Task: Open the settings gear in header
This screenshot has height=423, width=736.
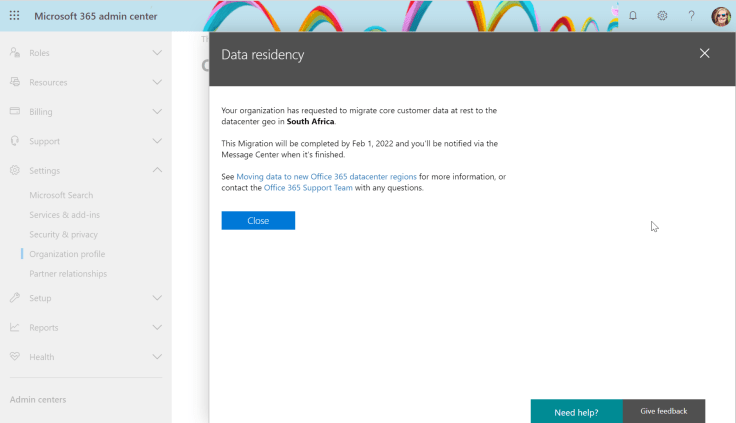Action: point(662,16)
